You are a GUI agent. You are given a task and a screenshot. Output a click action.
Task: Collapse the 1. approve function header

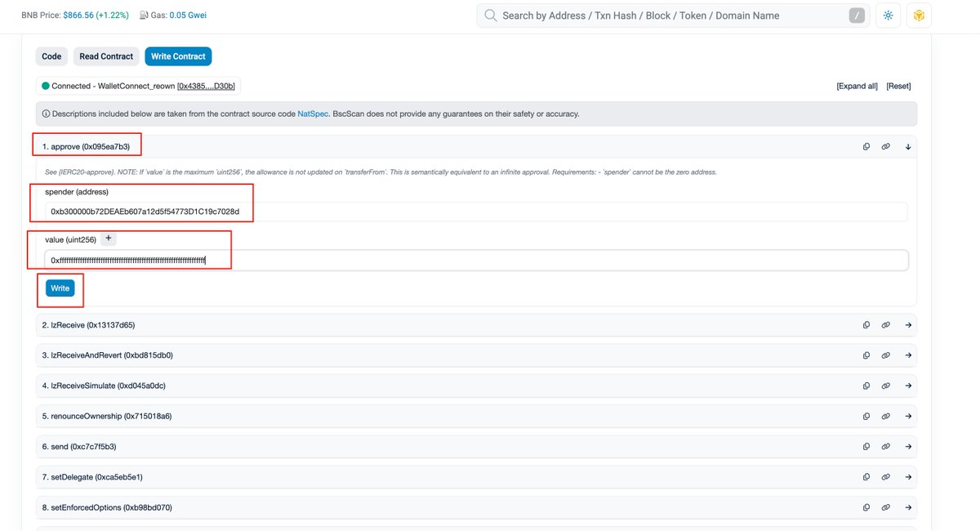[x=476, y=147]
